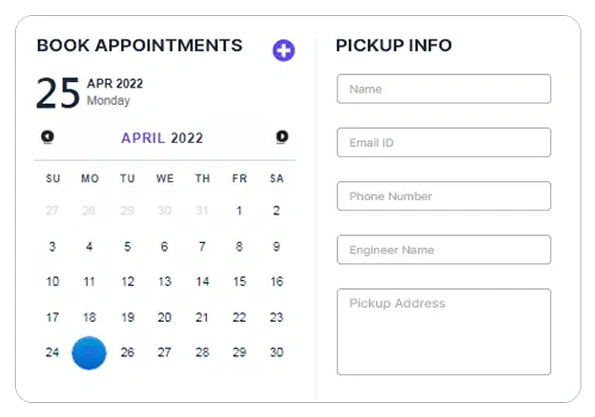
Task: Choose date 27 in the last row
Action: coord(164,352)
